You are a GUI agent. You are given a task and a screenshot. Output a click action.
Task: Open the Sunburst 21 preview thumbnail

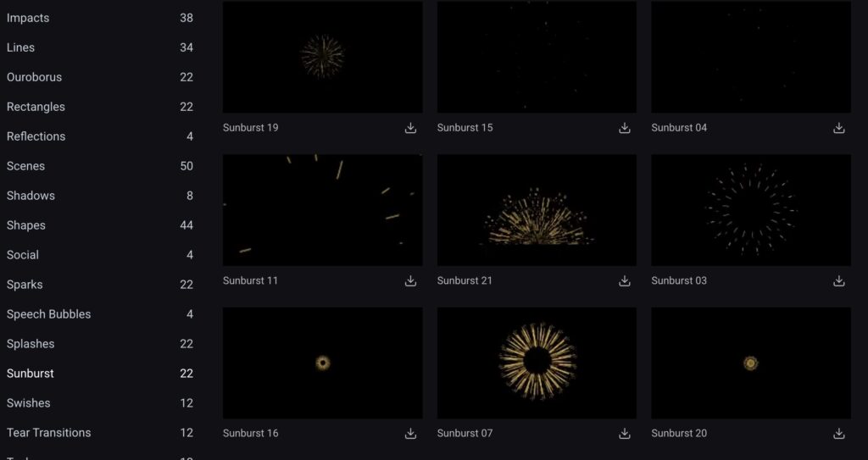click(537, 210)
